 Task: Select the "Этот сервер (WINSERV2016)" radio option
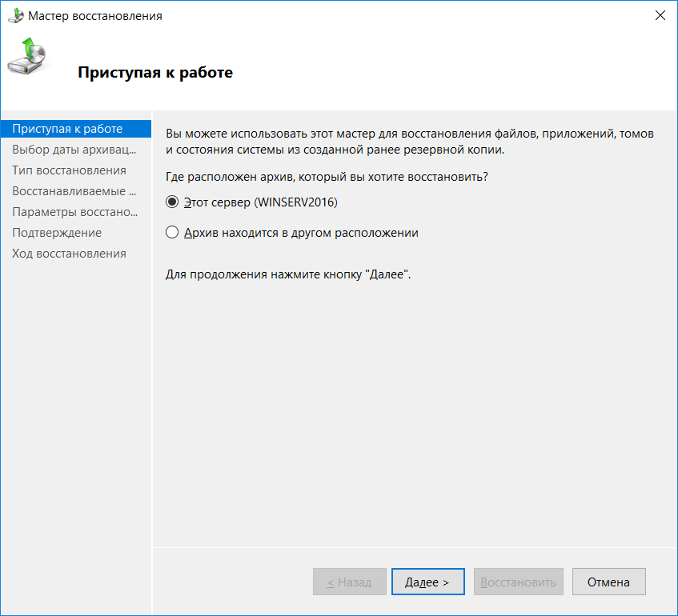click(171, 203)
